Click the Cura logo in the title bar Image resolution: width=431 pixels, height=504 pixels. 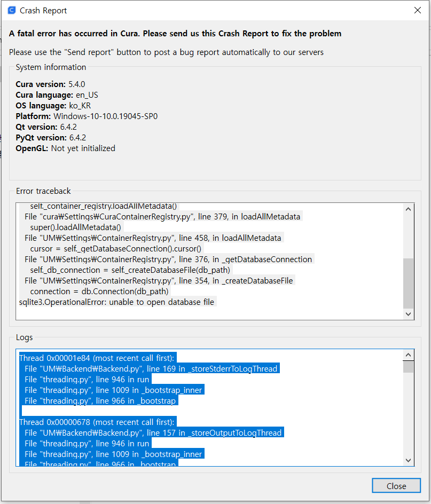[11, 10]
